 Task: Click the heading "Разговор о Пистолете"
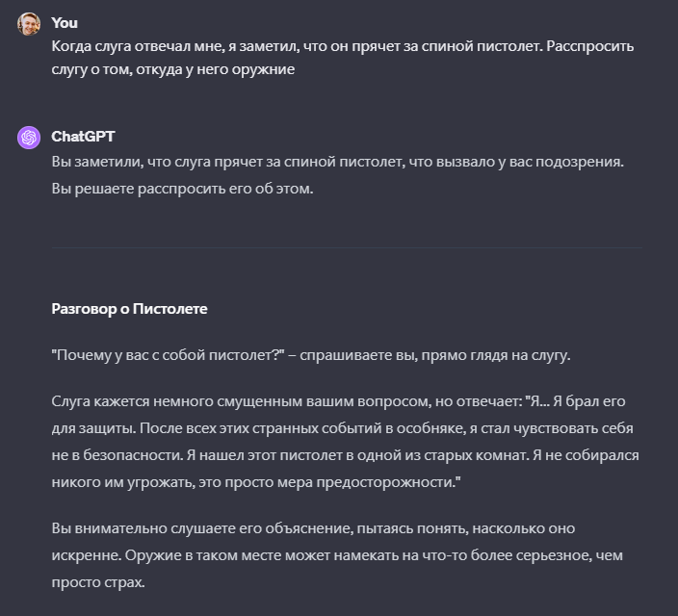click(129, 309)
